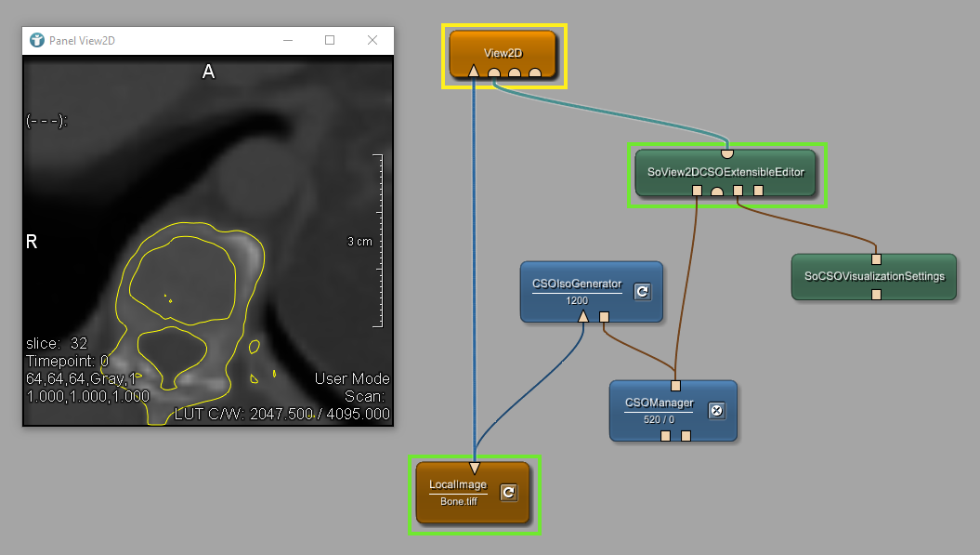Click the top square connector on CSOManager
Screen dimensions: 980x555
pos(675,386)
